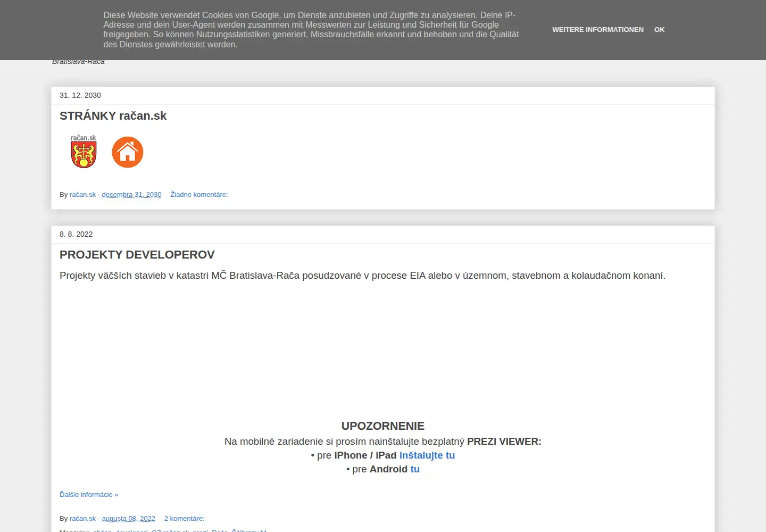Click the decembra 31, 2030 date link
This screenshot has height=532, width=766.
pos(131,195)
